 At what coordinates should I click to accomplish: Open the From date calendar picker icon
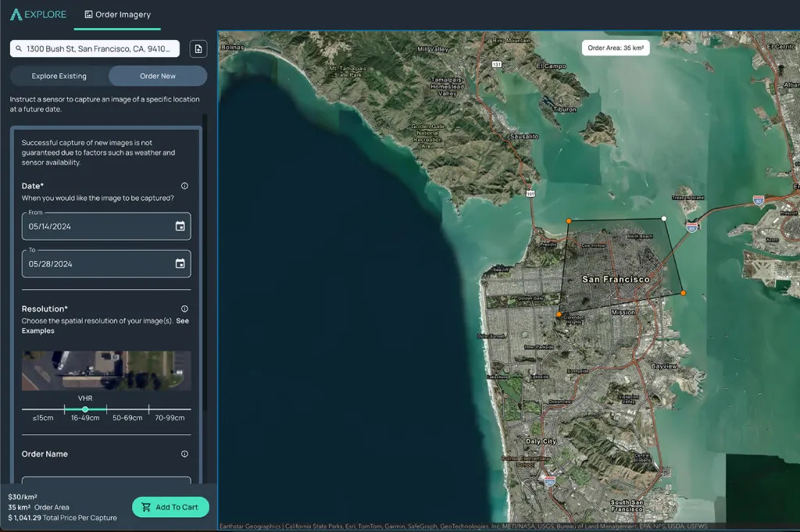180,226
